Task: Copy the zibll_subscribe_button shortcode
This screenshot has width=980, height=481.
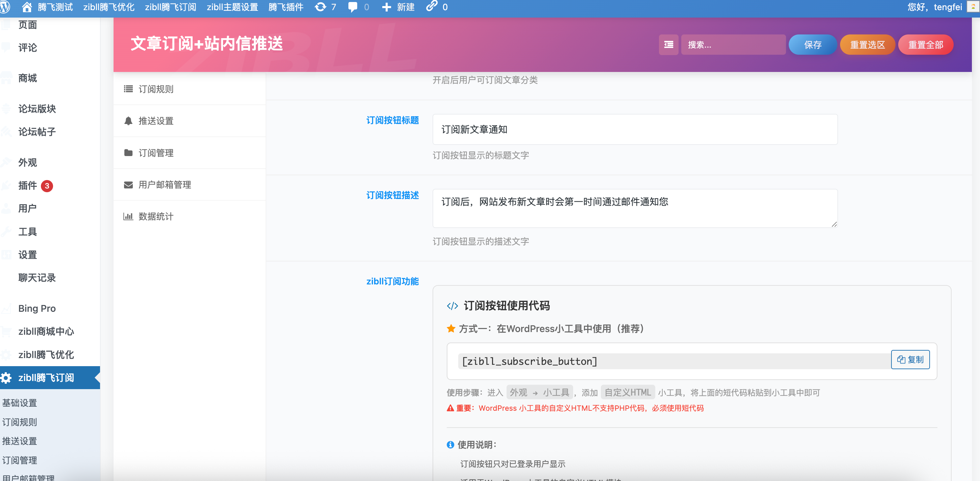Action: tap(911, 359)
